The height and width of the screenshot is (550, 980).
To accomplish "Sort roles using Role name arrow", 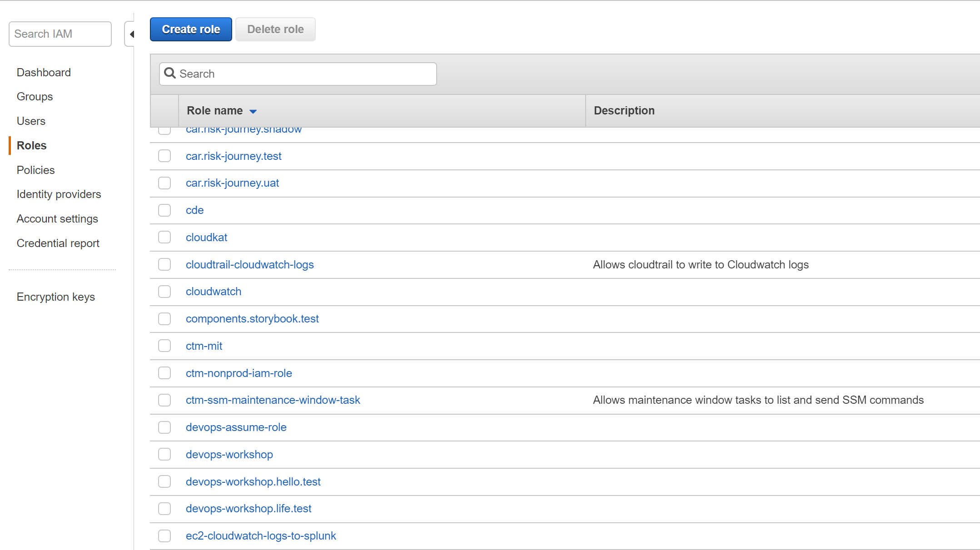I will pyautogui.click(x=253, y=111).
